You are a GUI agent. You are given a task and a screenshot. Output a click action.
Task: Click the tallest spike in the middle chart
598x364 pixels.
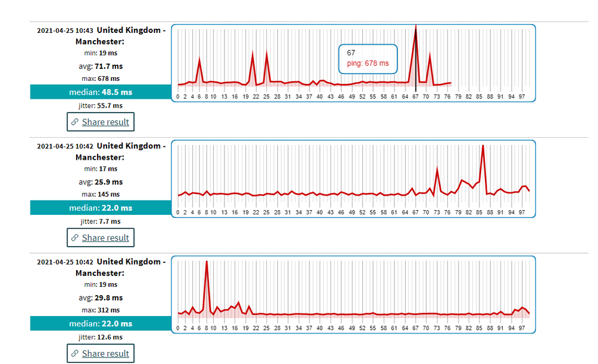pyautogui.click(x=482, y=147)
